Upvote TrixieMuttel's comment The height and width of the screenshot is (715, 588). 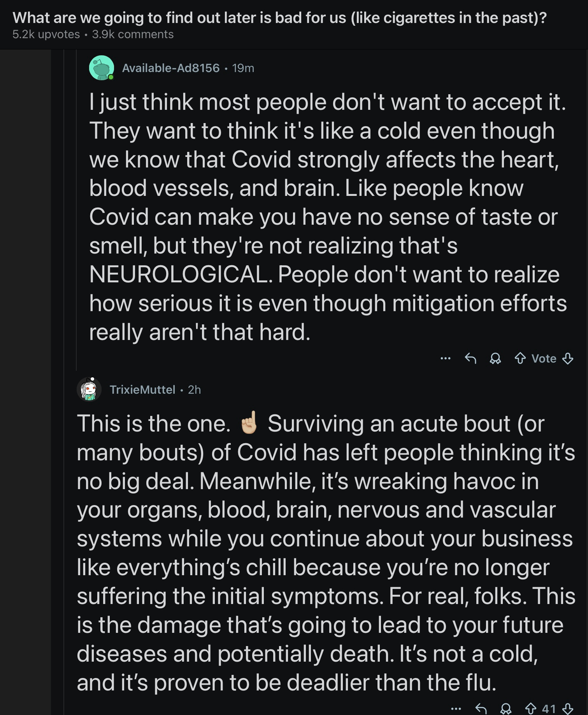tap(531, 708)
